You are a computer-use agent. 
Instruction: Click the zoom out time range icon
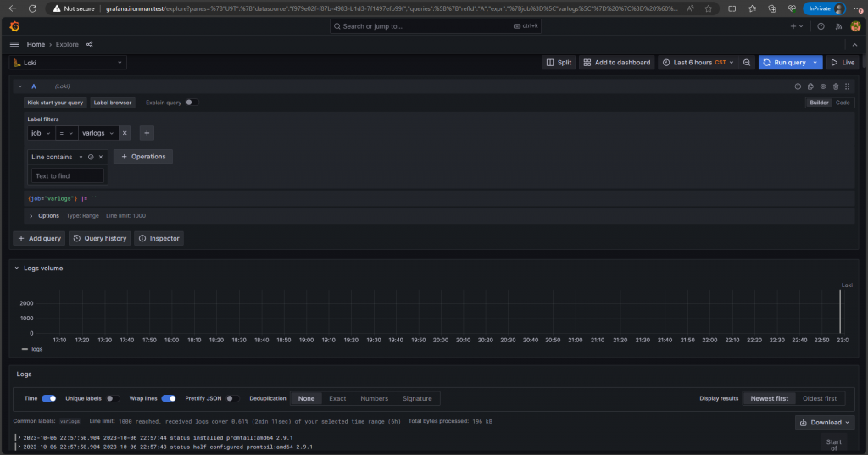tap(747, 63)
